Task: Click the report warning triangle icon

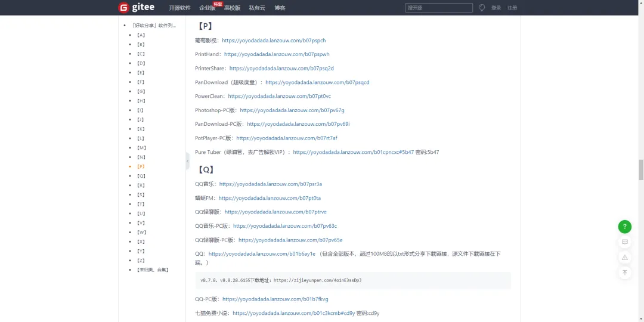Action: [625, 258]
